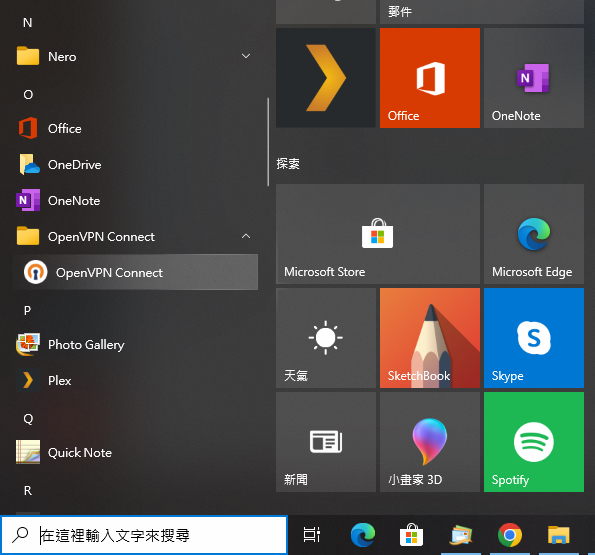Click the letter N section header

27,22
